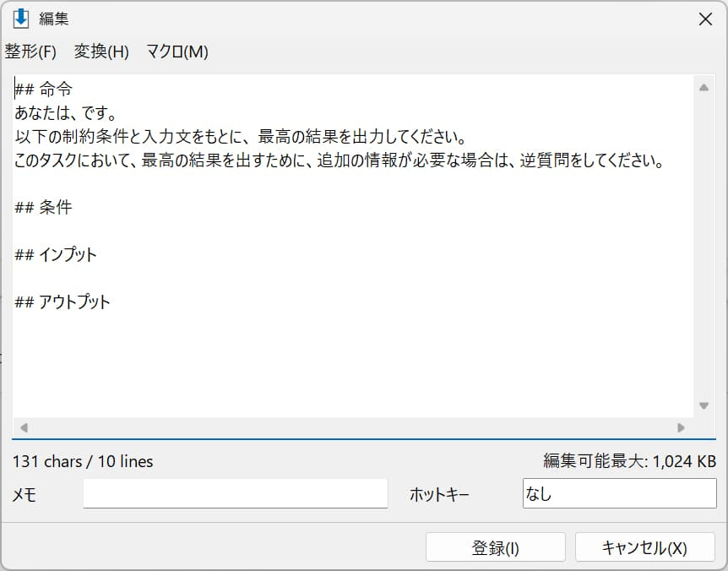Click the text line 'あなたは、です。'
This screenshot has height=571, width=728.
click(x=66, y=113)
